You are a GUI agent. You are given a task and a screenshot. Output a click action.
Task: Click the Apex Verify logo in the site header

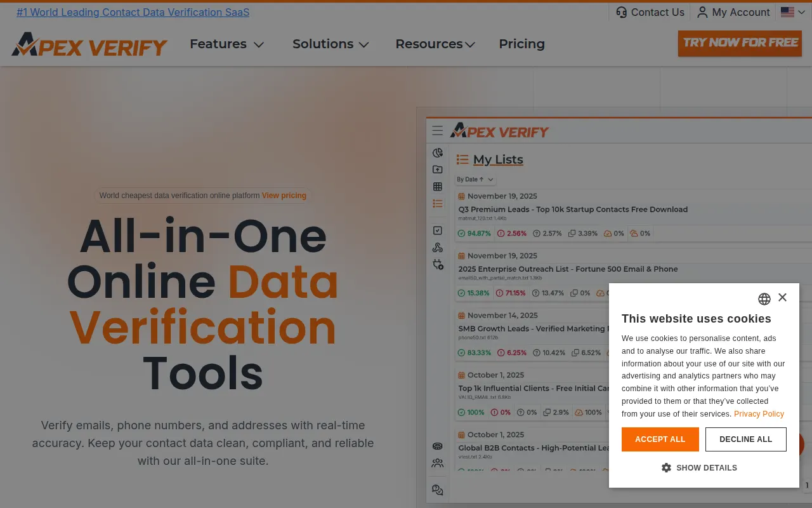pyautogui.click(x=89, y=44)
